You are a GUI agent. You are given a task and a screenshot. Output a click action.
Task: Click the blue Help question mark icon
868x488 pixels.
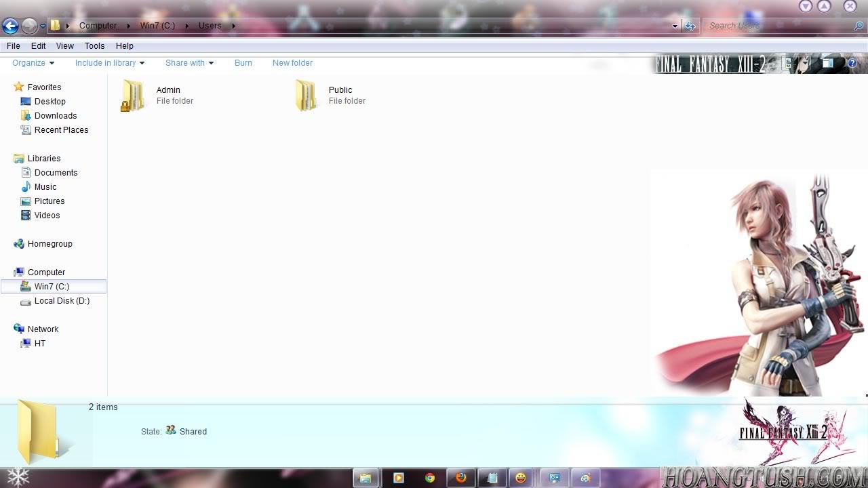point(852,64)
